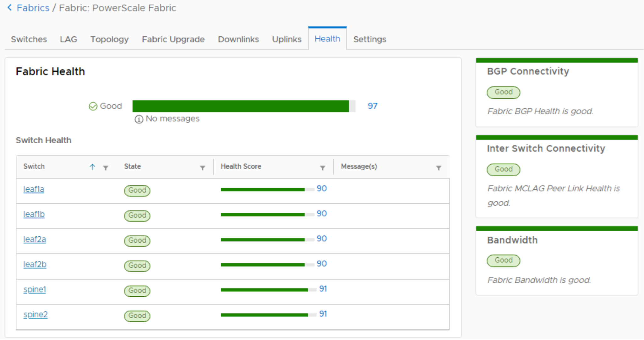Open the LAG tab
This screenshot has height=340, width=644.
pos(68,39)
